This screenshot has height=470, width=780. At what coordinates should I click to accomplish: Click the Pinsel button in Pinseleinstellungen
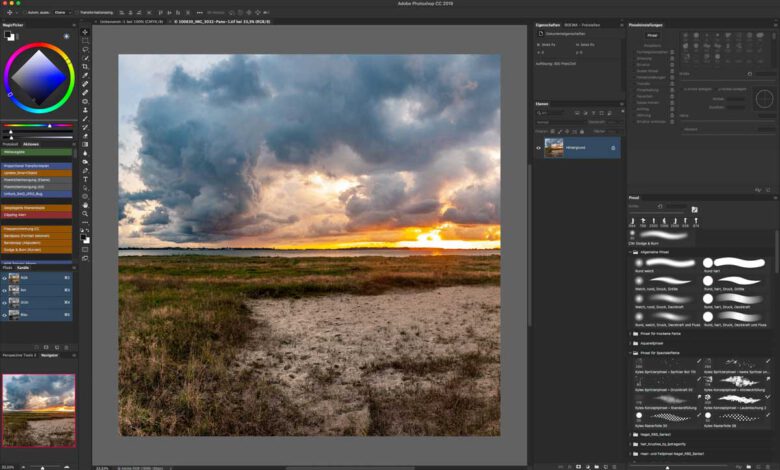[651, 35]
